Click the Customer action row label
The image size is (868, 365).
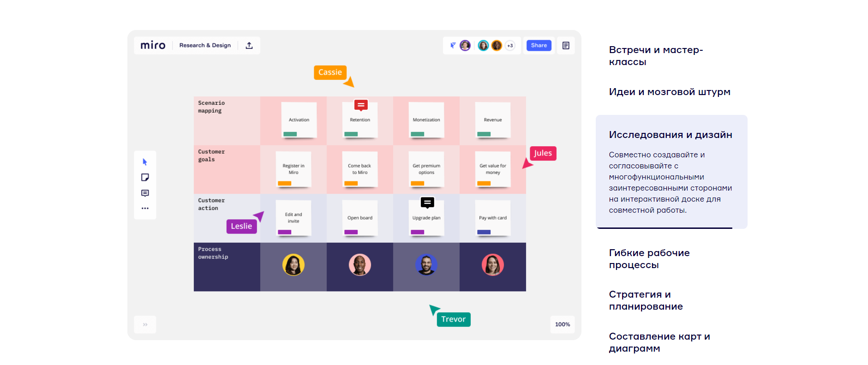point(211,204)
